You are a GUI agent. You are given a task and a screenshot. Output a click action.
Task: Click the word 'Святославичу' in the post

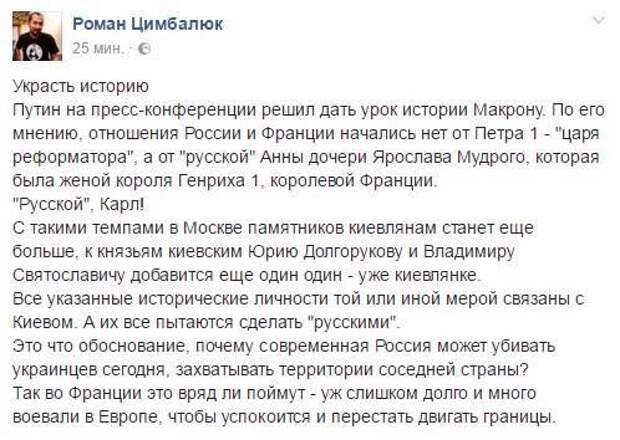coord(69,275)
